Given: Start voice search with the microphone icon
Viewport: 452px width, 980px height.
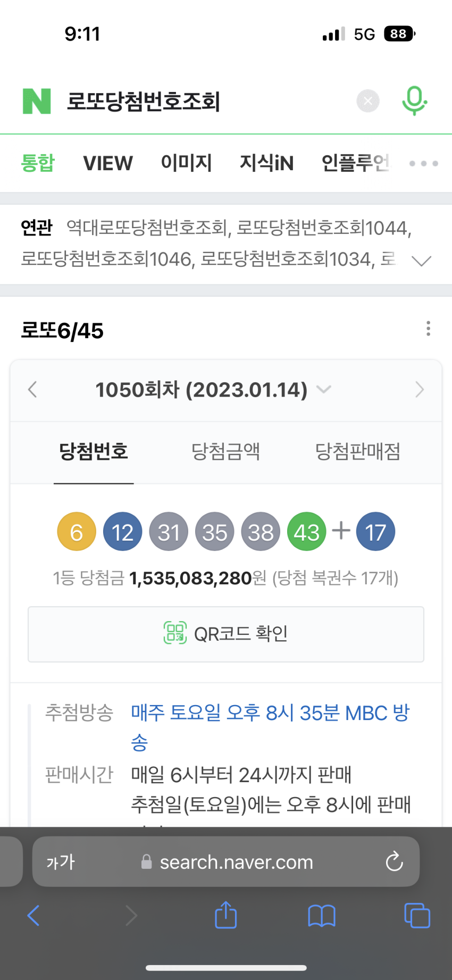Looking at the screenshot, I should pyautogui.click(x=414, y=100).
